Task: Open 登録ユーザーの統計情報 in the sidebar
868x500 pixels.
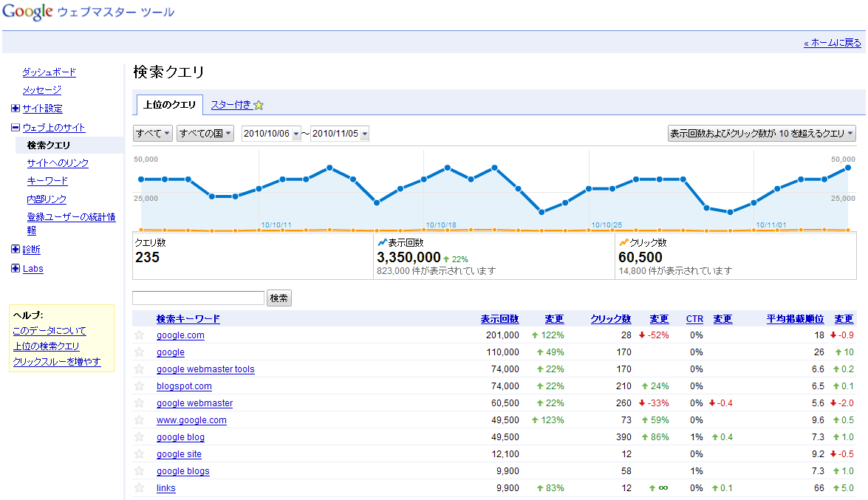Action: (x=71, y=223)
